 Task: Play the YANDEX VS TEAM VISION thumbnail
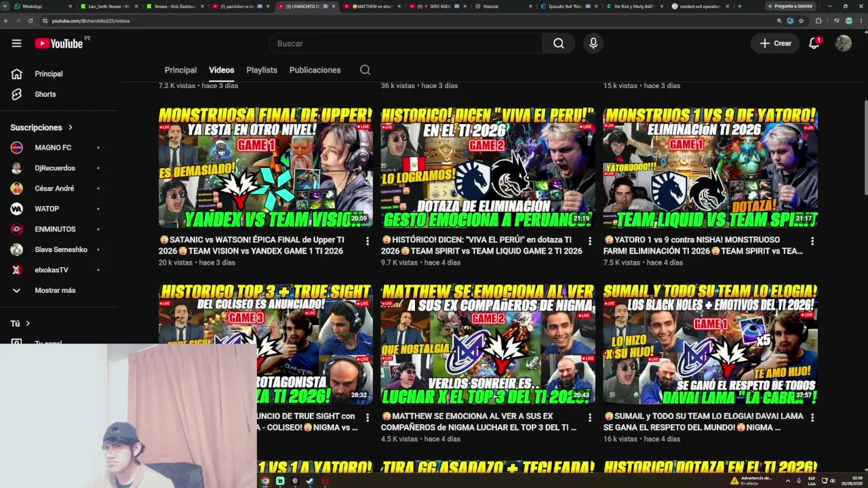tap(266, 167)
